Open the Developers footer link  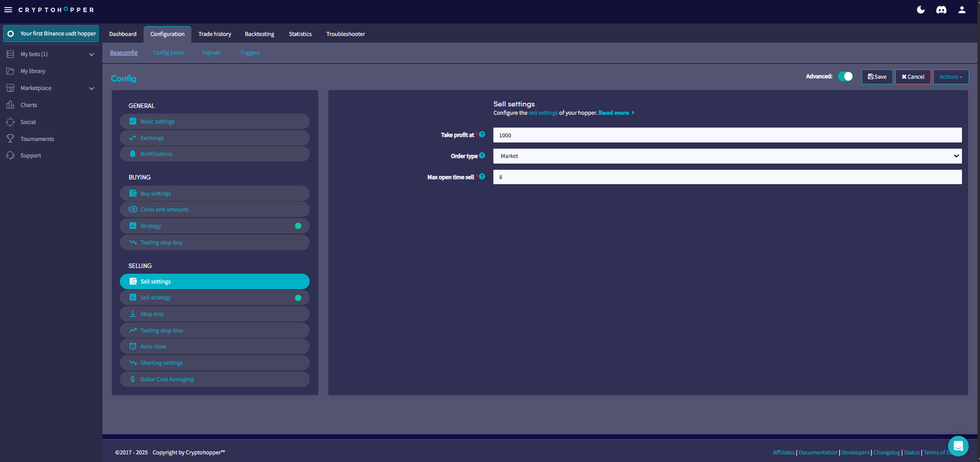855,452
